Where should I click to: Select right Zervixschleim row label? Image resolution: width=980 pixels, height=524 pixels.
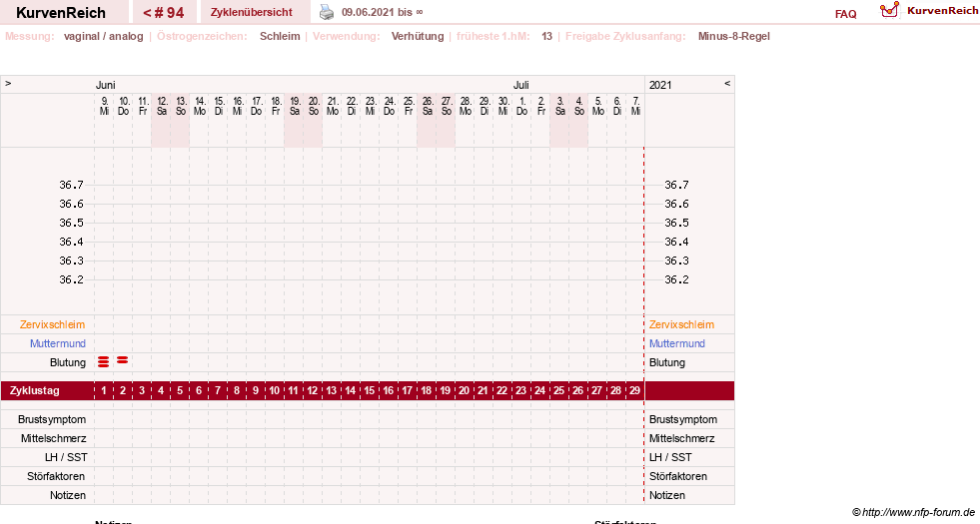point(681,324)
